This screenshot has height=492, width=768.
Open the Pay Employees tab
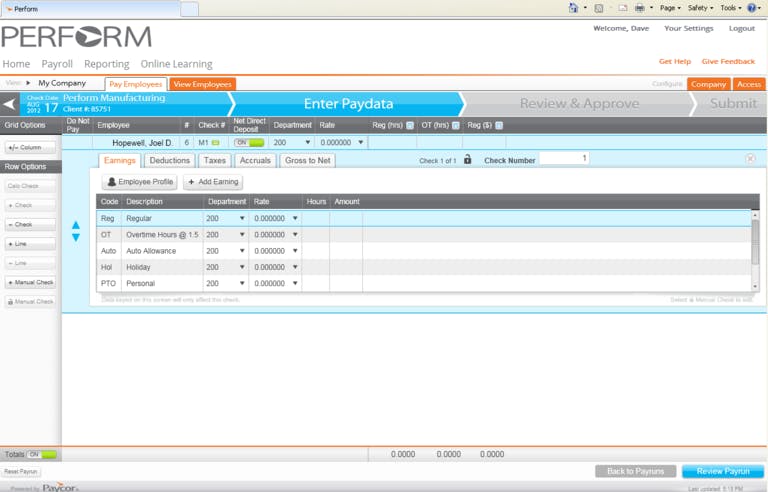coord(136,84)
